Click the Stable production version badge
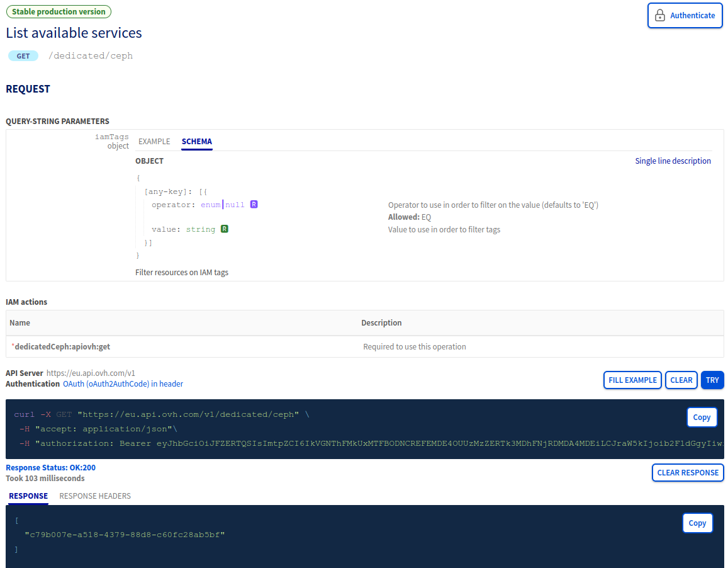Image resolution: width=728 pixels, height=568 pixels. click(59, 11)
